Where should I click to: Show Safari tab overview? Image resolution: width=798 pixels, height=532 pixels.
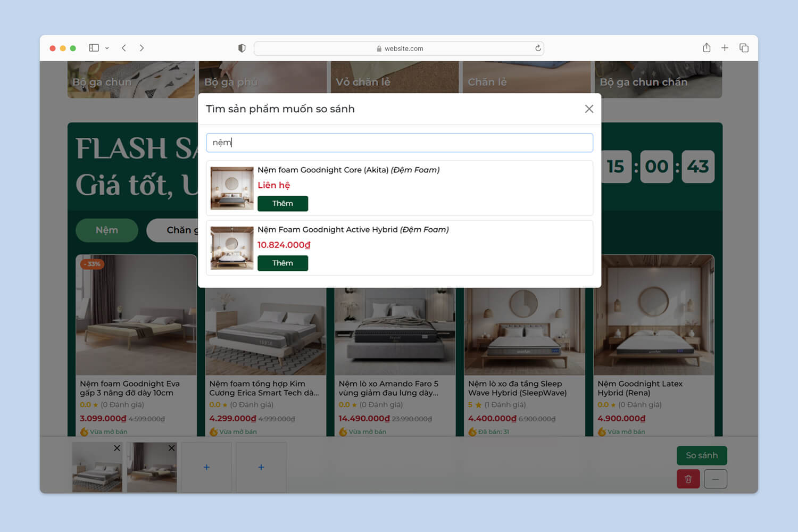pyautogui.click(x=744, y=48)
